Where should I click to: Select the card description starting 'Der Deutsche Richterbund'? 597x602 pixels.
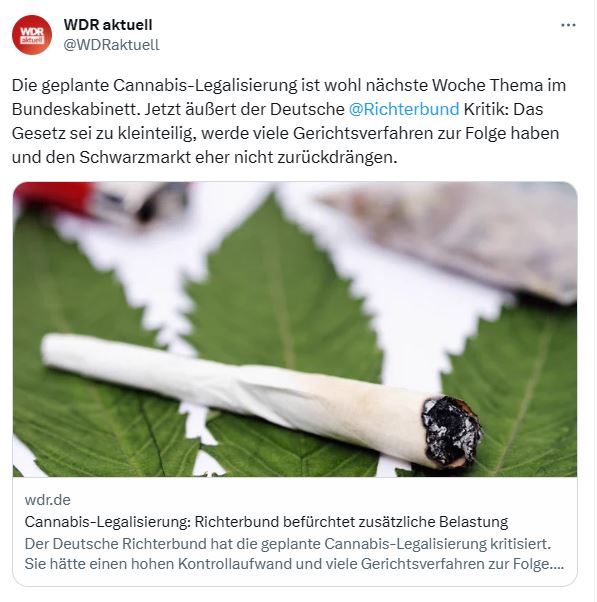(294, 554)
